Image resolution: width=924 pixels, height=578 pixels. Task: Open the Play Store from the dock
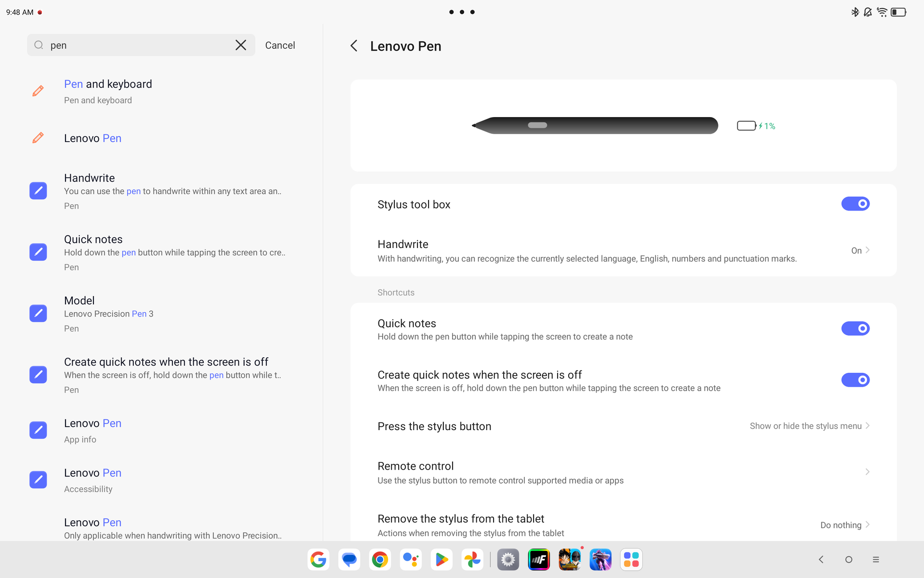(442, 560)
